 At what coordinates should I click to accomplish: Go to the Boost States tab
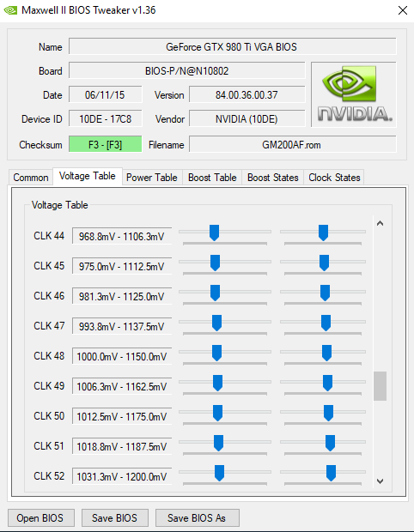click(x=273, y=178)
